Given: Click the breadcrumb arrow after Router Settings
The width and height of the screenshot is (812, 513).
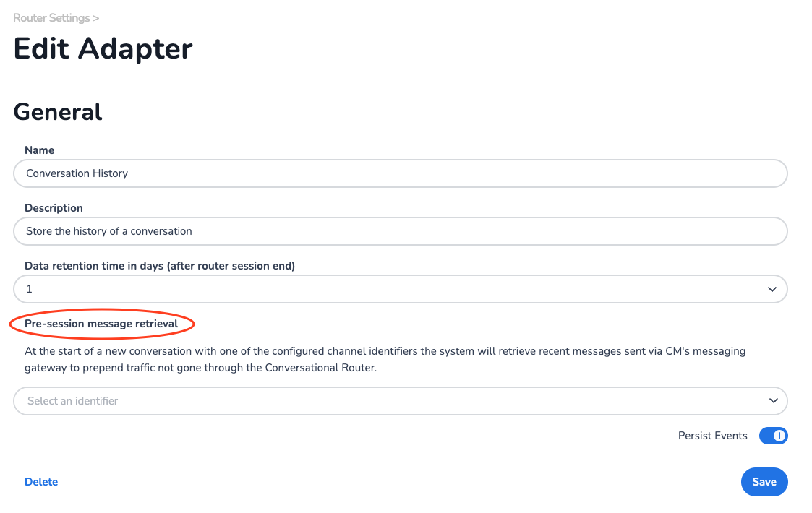Looking at the screenshot, I should coord(96,17).
